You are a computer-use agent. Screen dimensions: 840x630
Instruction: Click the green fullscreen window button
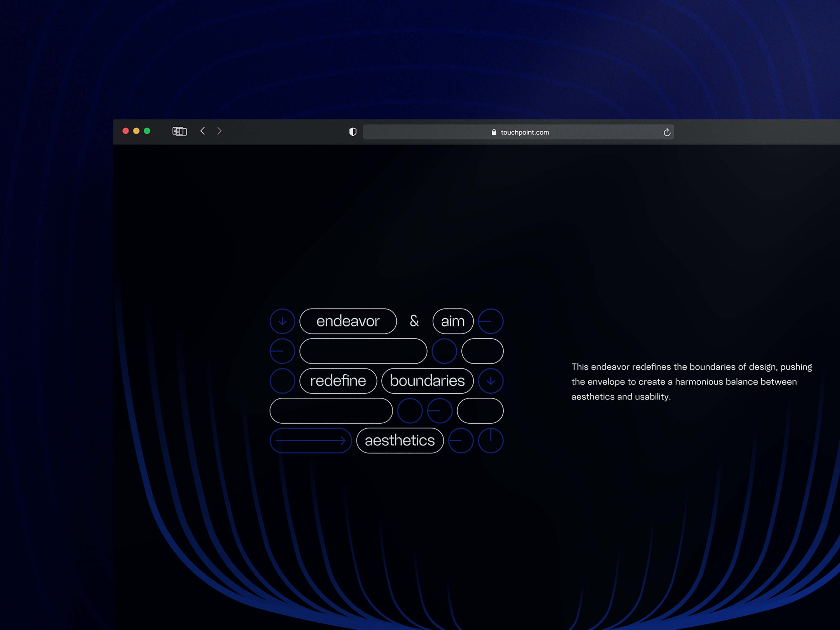147,131
